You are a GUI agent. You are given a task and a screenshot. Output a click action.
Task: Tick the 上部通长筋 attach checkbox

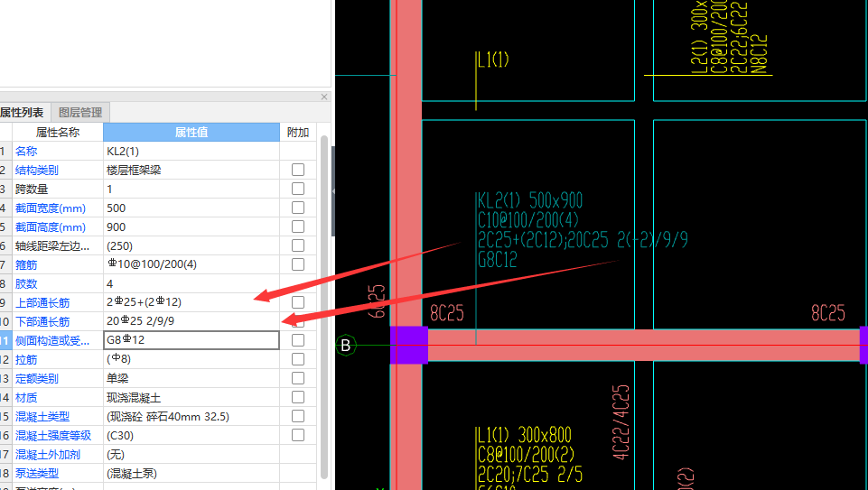tap(298, 302)
